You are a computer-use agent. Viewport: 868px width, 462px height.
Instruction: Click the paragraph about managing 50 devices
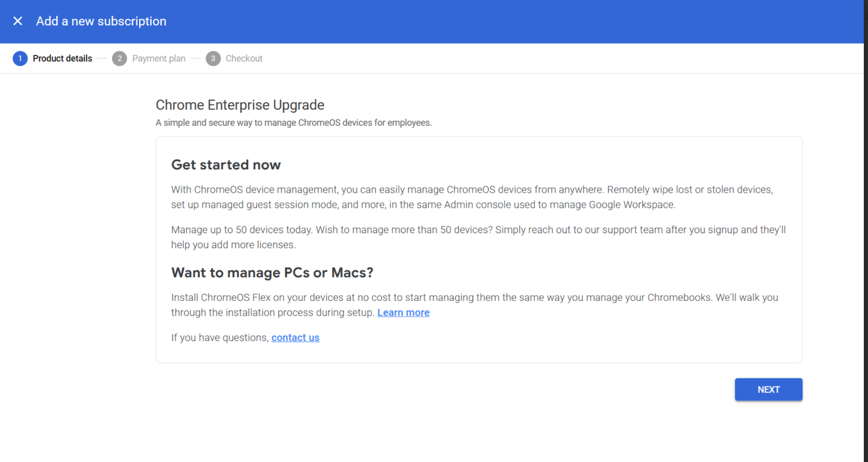click(x=477, y=238)
